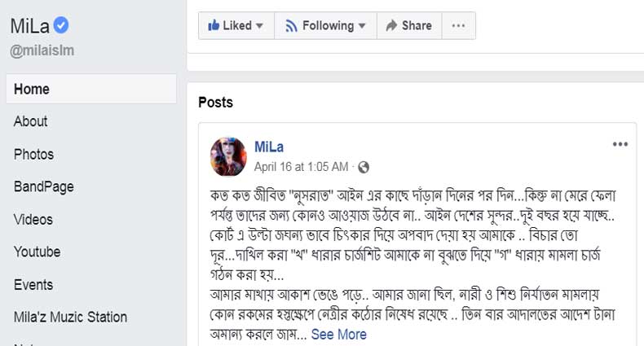Select Home in the page sidebar
The width and height of the screenshot is (644, 346).
click(x=32, y=89)
